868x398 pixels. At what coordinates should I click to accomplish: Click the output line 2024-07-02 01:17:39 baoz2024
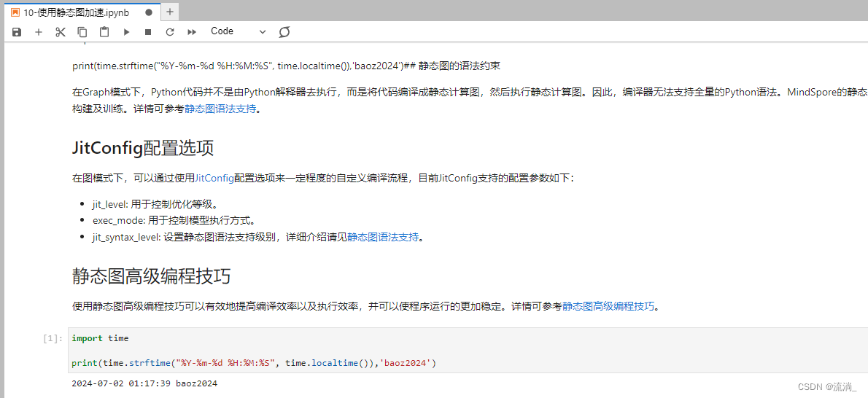[144, 383]
